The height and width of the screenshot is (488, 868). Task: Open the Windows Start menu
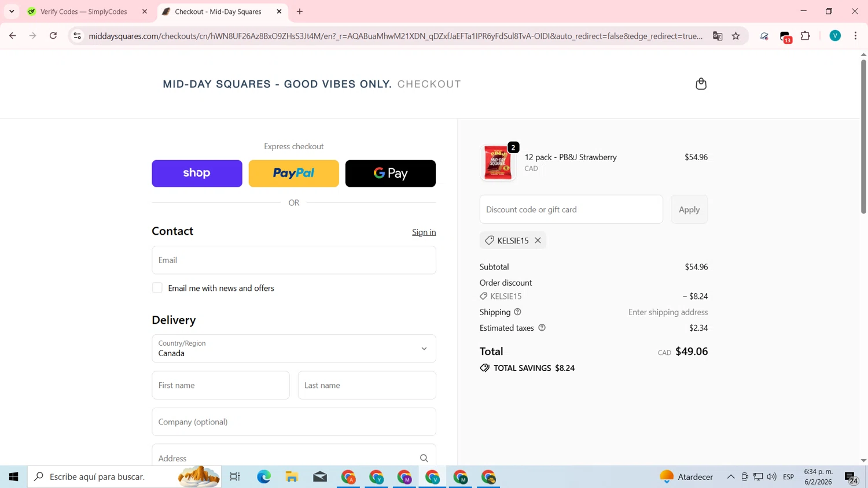13,476
